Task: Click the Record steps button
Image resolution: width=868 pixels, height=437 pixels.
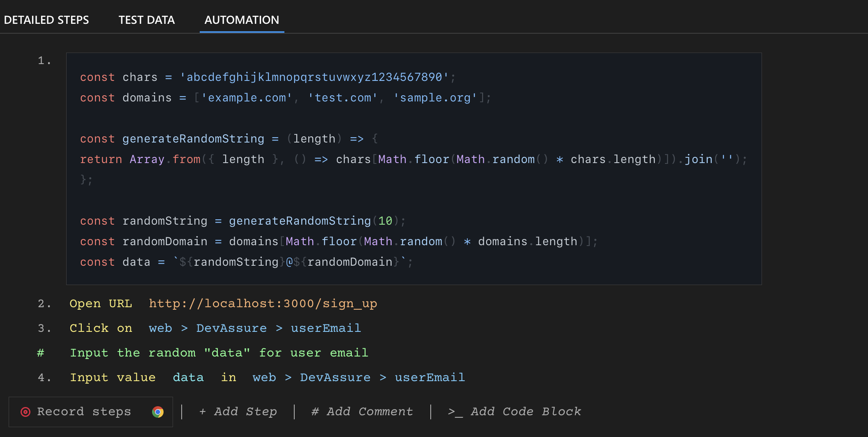Action: (x=84, y=412)
